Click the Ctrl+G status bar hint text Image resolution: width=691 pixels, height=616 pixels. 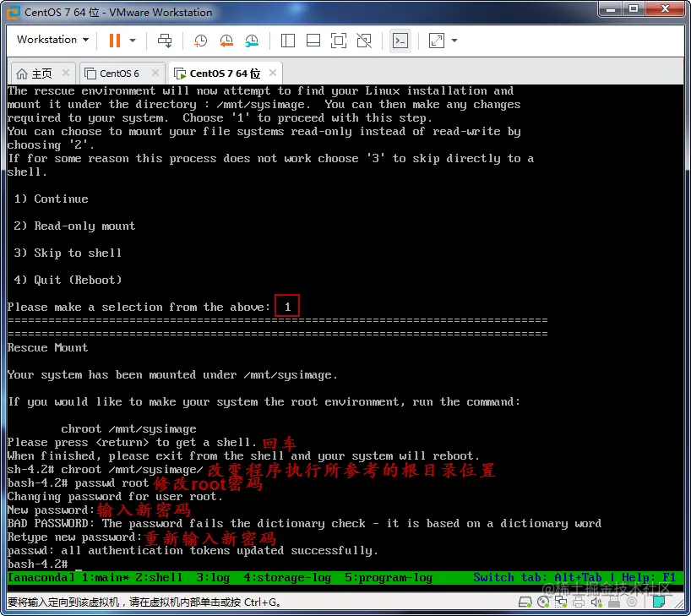[144, 602]
